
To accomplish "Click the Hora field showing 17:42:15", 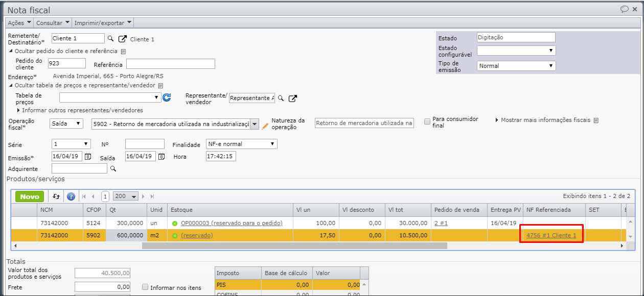I will pyautogui.click(x=221, y=156).
